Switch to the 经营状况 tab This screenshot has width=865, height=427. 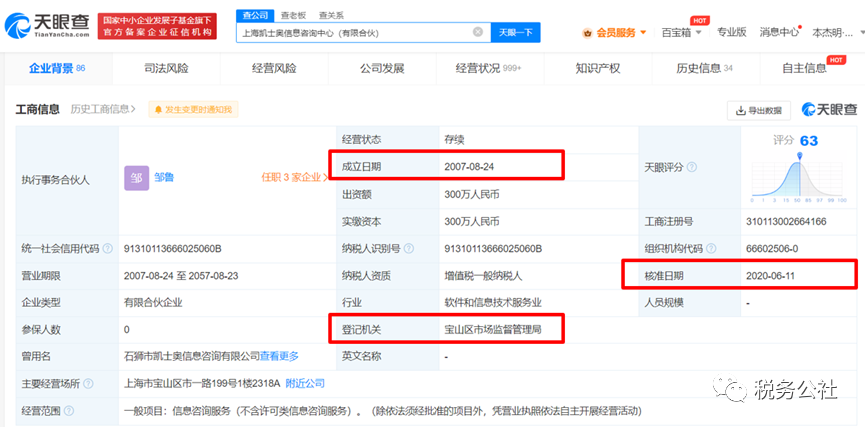pos(488,68)
